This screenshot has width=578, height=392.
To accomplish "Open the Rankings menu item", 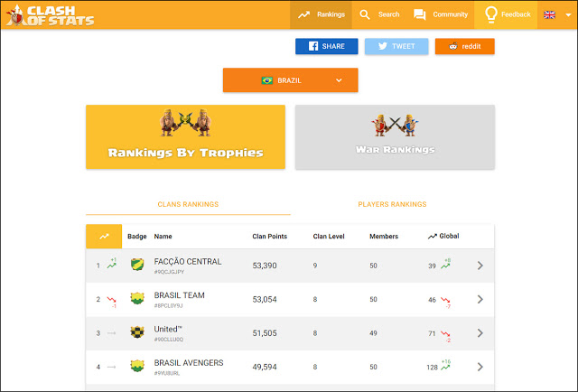I will [x=322, y=14].
